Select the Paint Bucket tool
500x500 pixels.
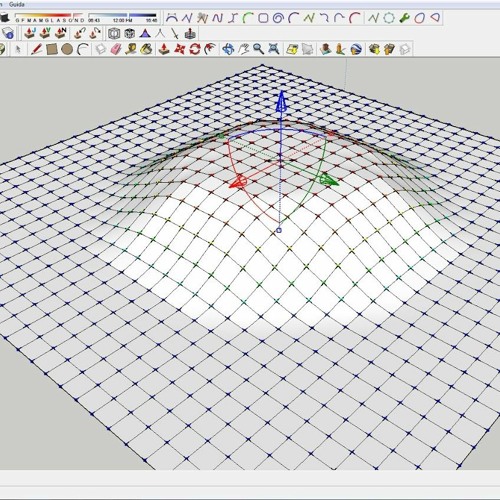click(x=146, y=49)
